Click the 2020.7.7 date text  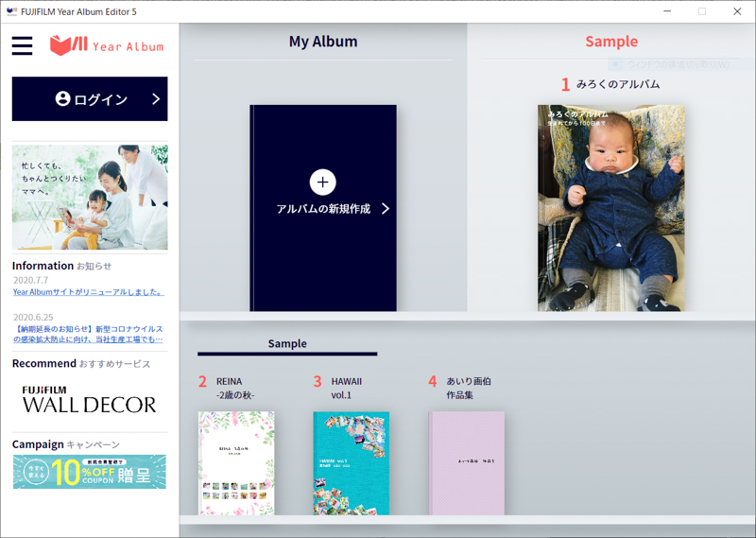point(31,280)
